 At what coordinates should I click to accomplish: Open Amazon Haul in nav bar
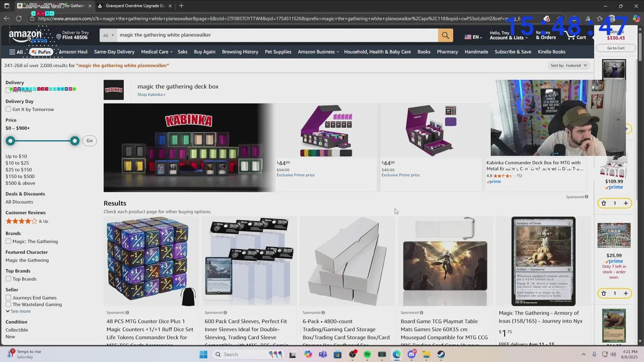point(73,52)
